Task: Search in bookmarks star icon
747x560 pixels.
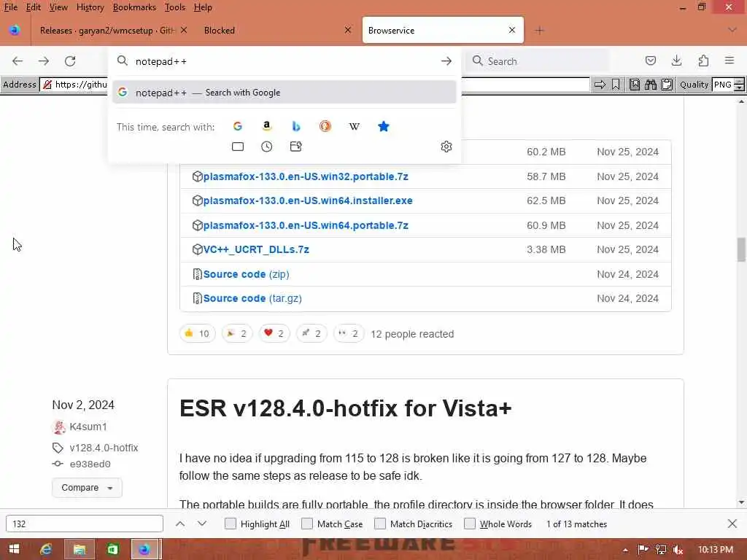Action: pos(384,126)
